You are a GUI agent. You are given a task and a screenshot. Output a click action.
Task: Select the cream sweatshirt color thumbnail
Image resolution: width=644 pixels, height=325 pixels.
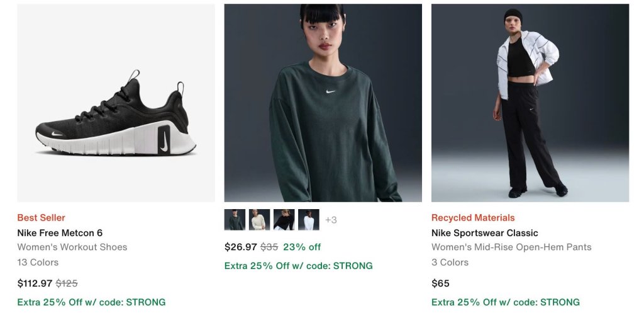tap(259, 220)
